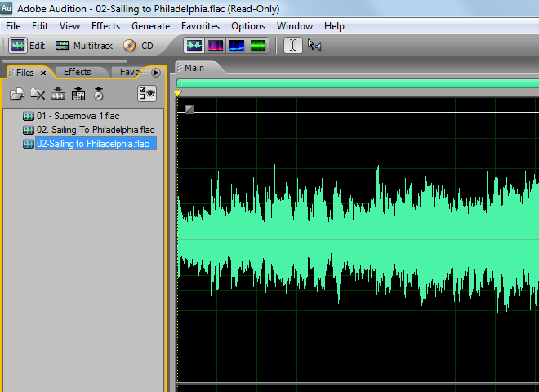Image resolution: width=539 pixels, height=392 pixels.
Task: Select Spectral Pan display icon
Action: coord(237,46)
